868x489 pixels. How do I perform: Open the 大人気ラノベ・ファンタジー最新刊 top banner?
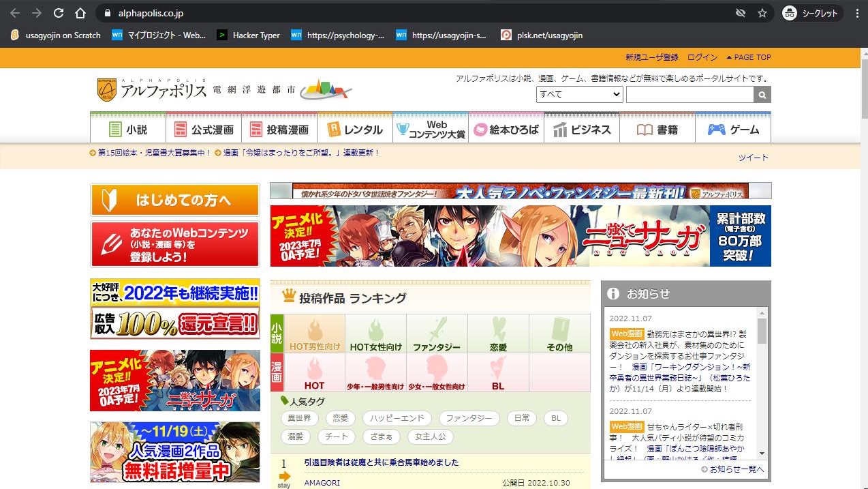(x=521, y=191)
